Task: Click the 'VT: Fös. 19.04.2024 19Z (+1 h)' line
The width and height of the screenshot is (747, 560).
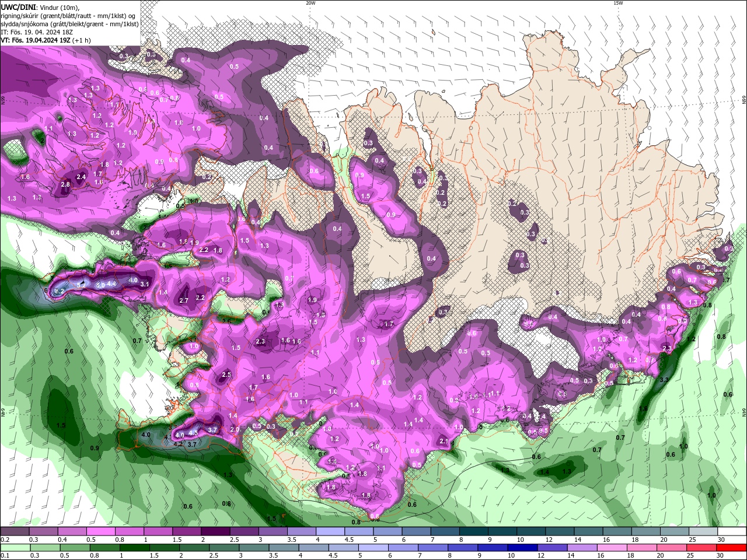Action: pos(46,40)
